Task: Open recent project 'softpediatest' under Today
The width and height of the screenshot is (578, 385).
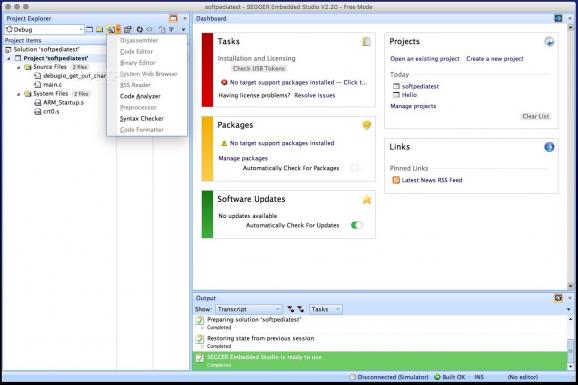Action: coord(420,86)
